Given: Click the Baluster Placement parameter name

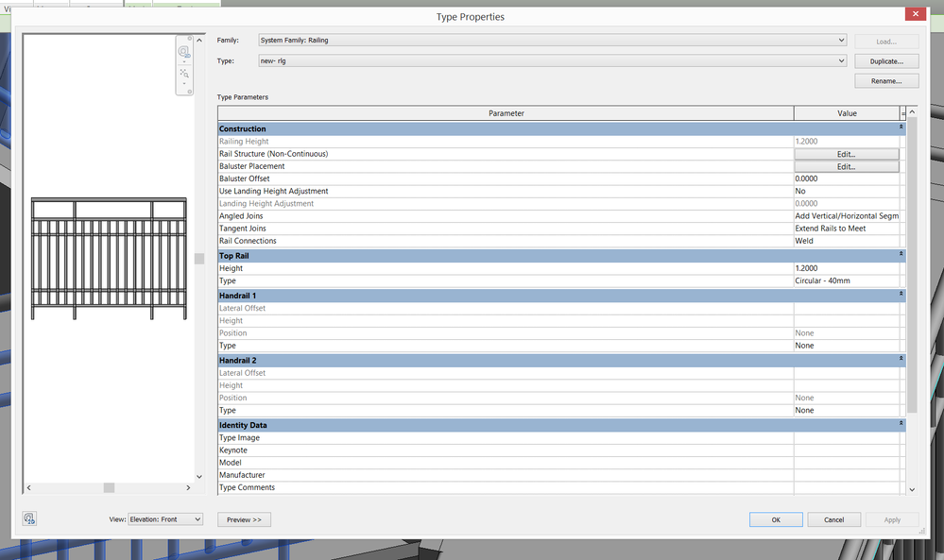Looking at the screenshot, I should [x=251, y=166].
